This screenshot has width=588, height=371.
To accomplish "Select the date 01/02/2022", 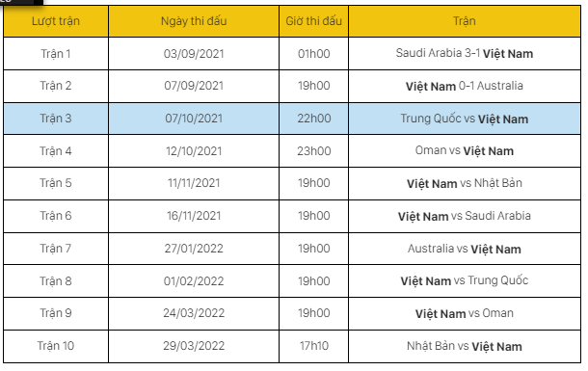I will click(x=194, y=281).
